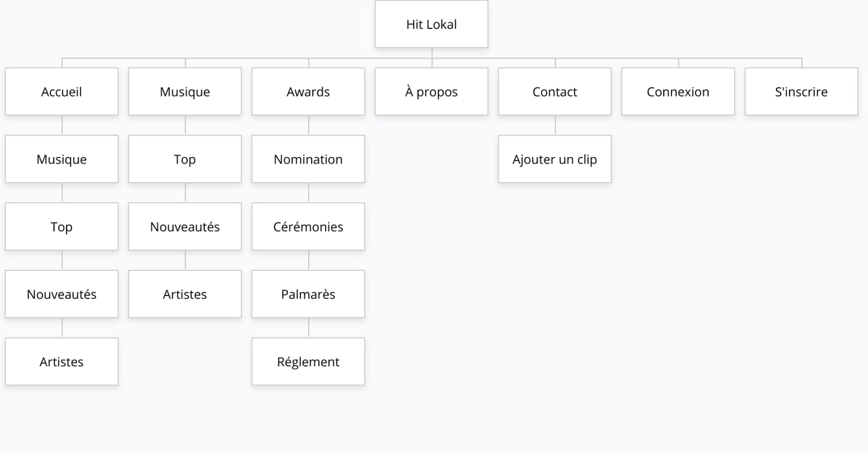Select the Contact node
The width and height of the screenshot is (868, 453).
[555, 92]
